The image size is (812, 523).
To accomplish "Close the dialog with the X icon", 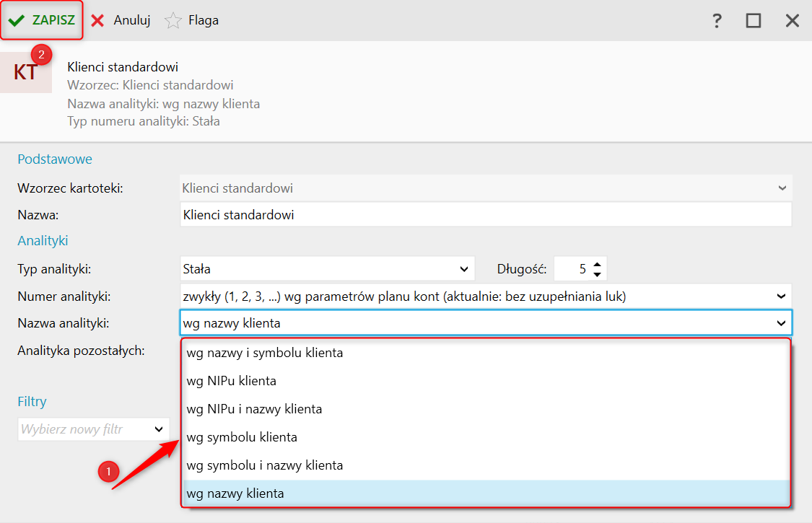I will click(793, 20).
